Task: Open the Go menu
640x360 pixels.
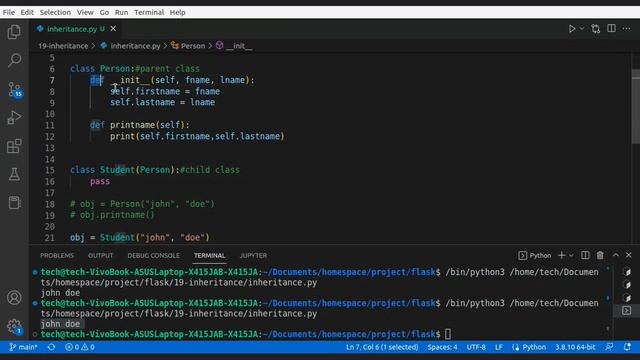Action: 104,12
